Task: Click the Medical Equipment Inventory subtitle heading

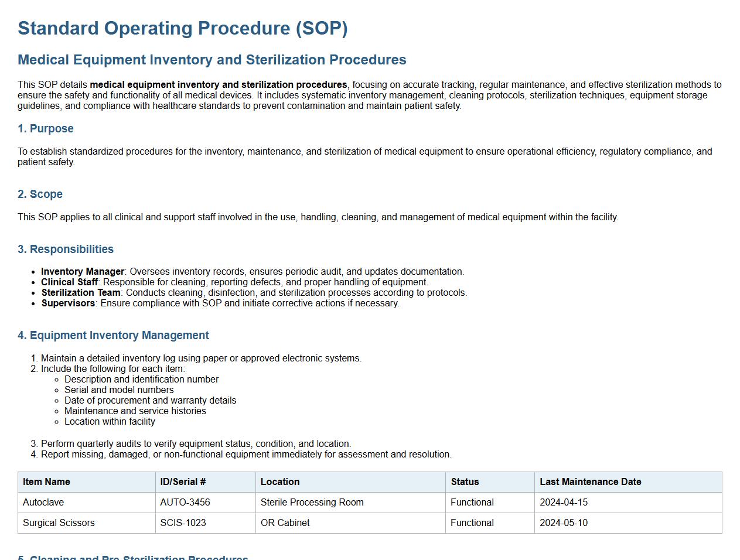Action: (212, 60)
